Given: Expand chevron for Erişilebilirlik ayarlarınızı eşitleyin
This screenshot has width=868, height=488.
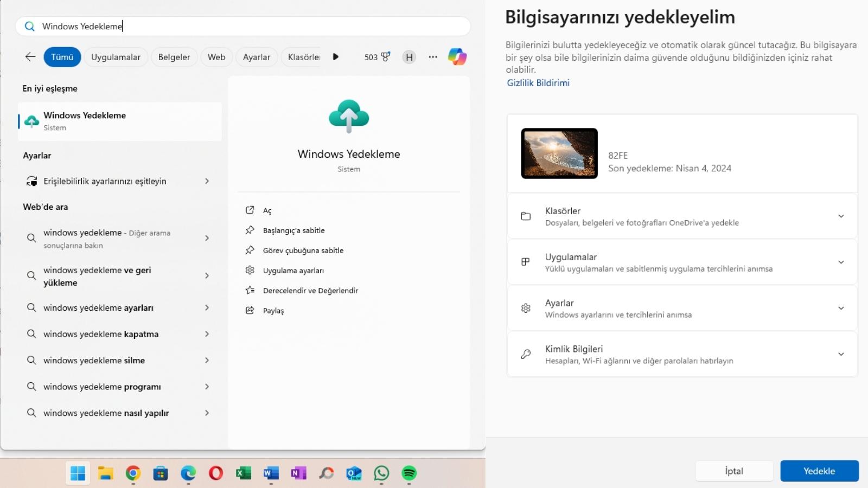Looking at the screenshot, I should [x=207, y=181].
